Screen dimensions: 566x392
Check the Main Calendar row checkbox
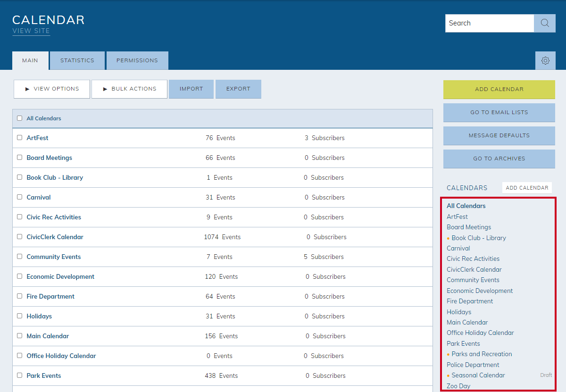(20, 336)
